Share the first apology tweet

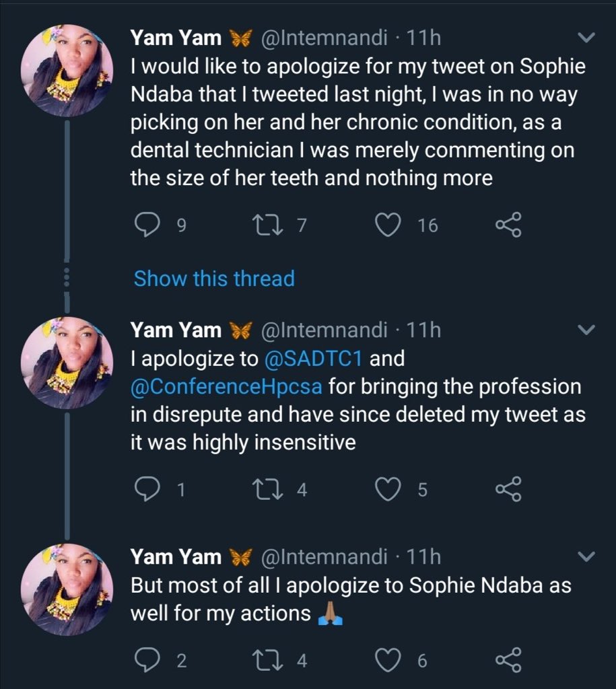[x=508, y=226]
